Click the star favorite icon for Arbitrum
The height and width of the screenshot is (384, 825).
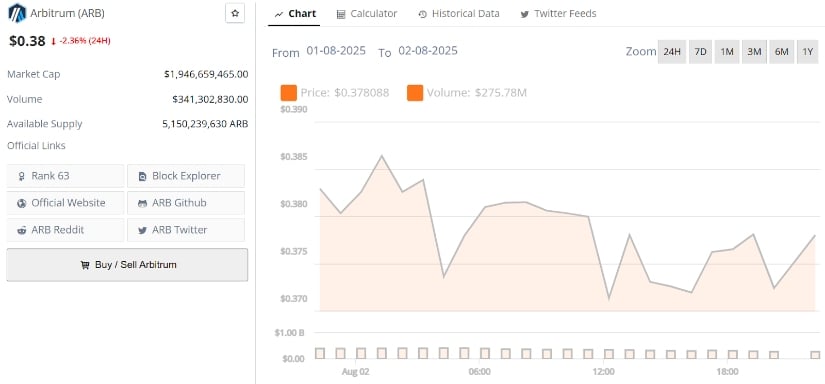pos(235,13)
